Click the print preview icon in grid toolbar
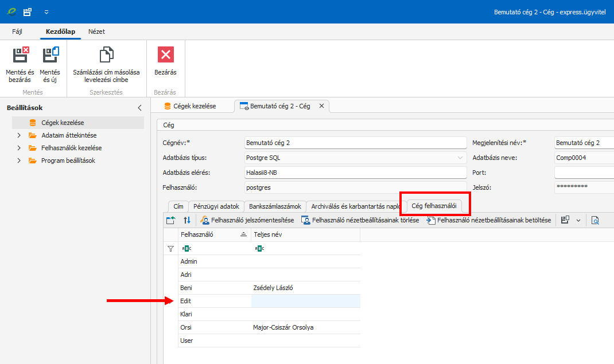The image size is (614, 364). [595, 220]
